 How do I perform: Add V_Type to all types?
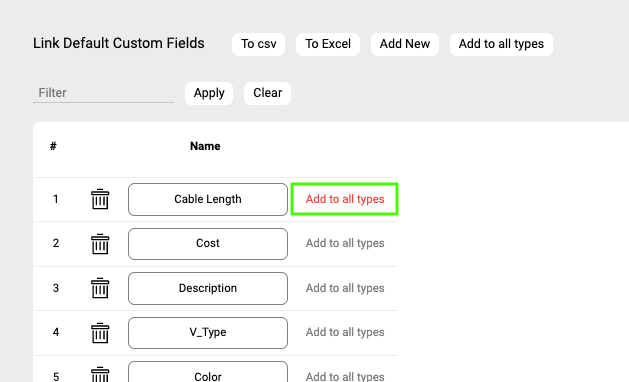(345, 332)
